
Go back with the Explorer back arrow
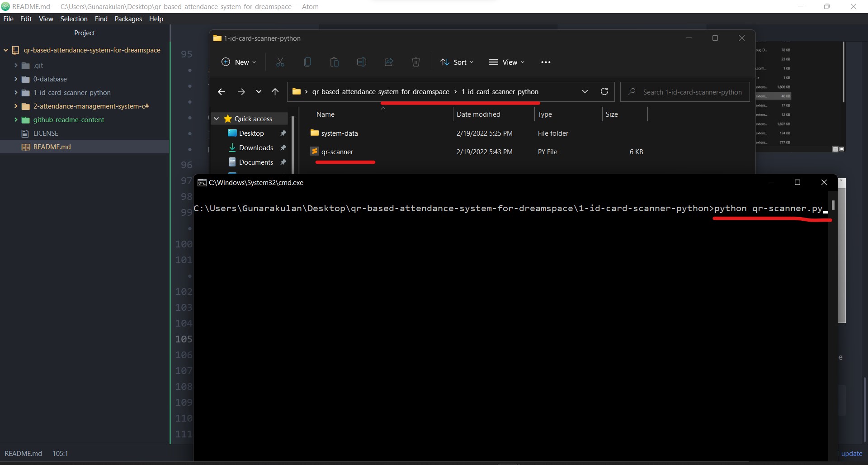point(221,92)
